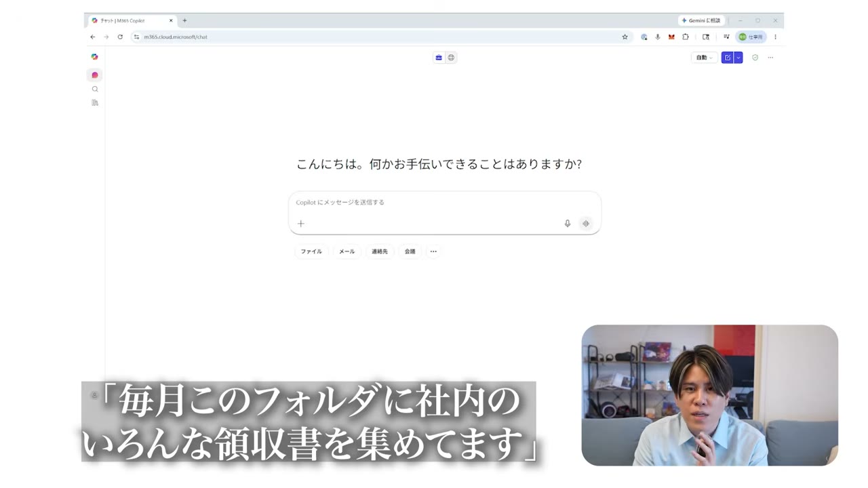
Task: Click the メール suggestion chip
Action: tap(347, 251)
